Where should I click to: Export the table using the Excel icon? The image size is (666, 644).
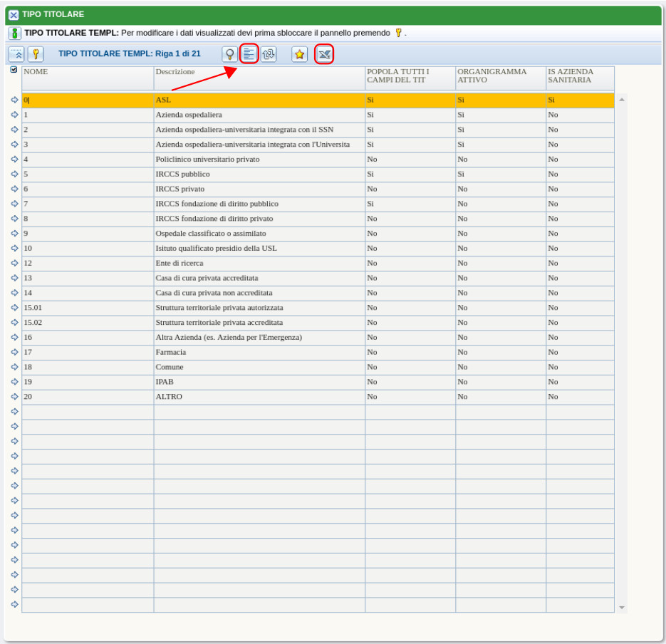click(324, 54)
